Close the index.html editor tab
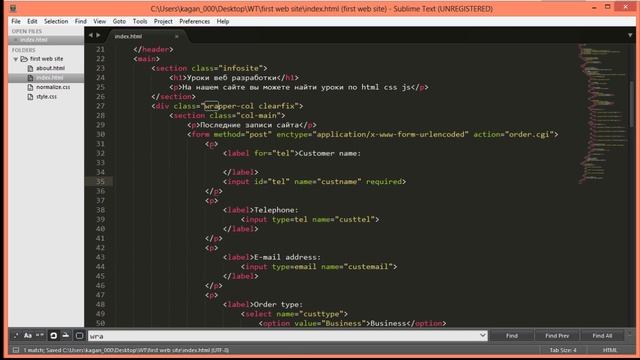This screenshot has width=640, height=360. click(x=177, y=36)
